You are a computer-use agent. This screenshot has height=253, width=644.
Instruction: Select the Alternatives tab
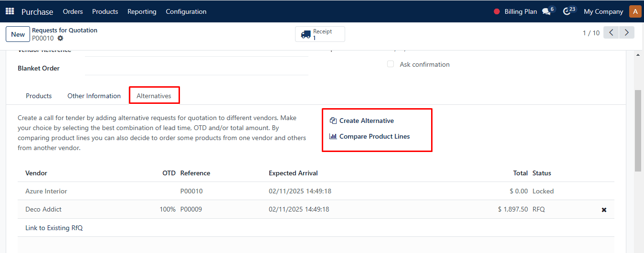(154, 96)
